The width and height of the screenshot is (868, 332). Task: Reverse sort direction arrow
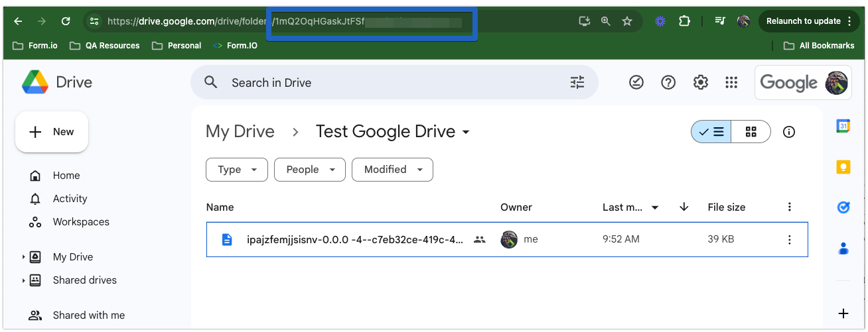point(684,207)
